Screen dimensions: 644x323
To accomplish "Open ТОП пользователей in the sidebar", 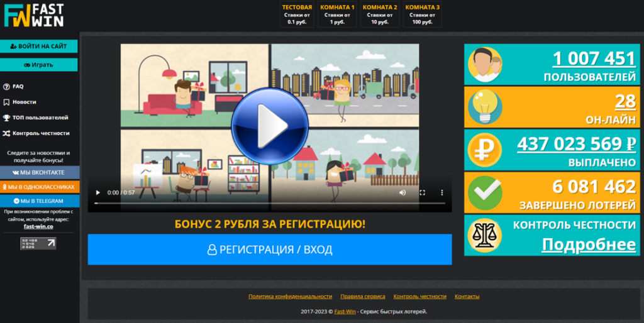I will [40, 118].
